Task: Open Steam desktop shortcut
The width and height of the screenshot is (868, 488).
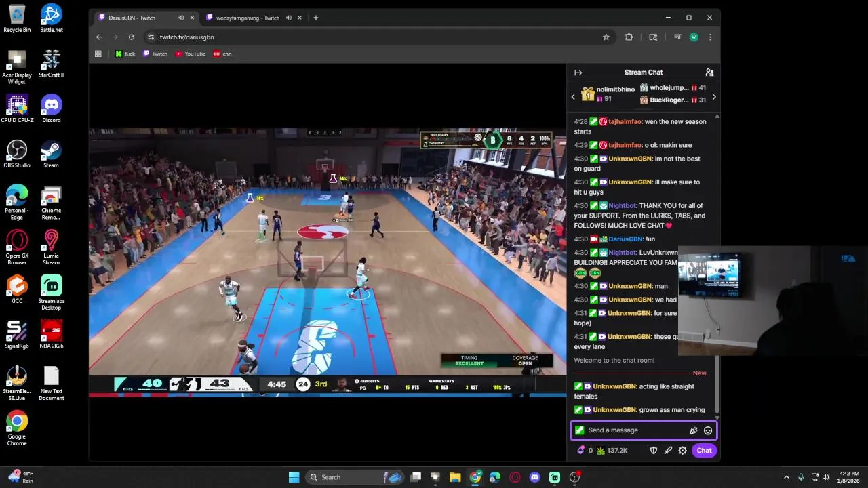Action: point(52,155)
